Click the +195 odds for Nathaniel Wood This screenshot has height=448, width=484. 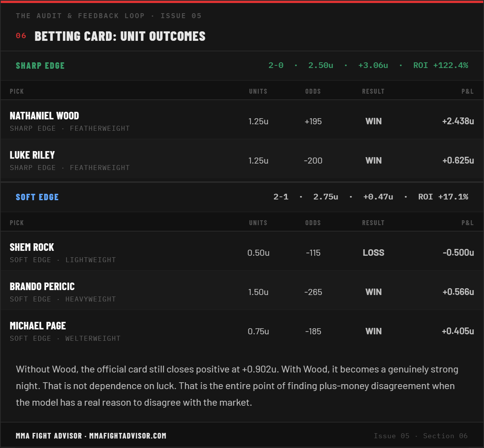coord(313,122)
